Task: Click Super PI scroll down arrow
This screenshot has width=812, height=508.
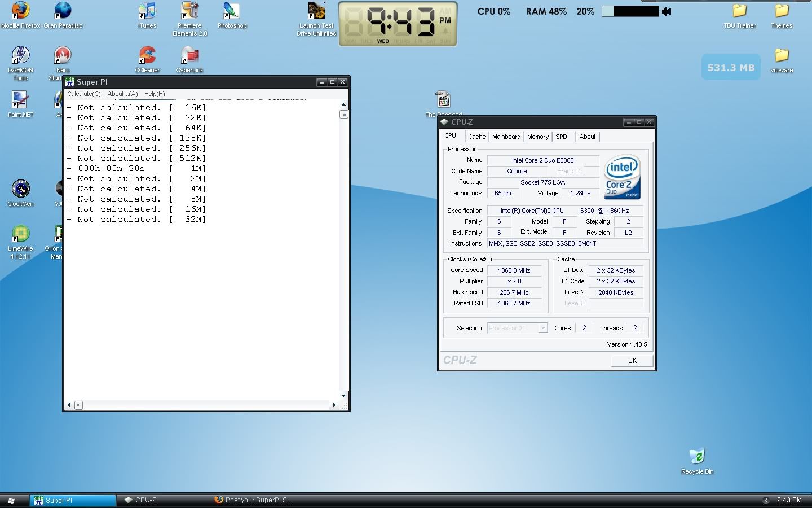Action: tap(343, 396)
